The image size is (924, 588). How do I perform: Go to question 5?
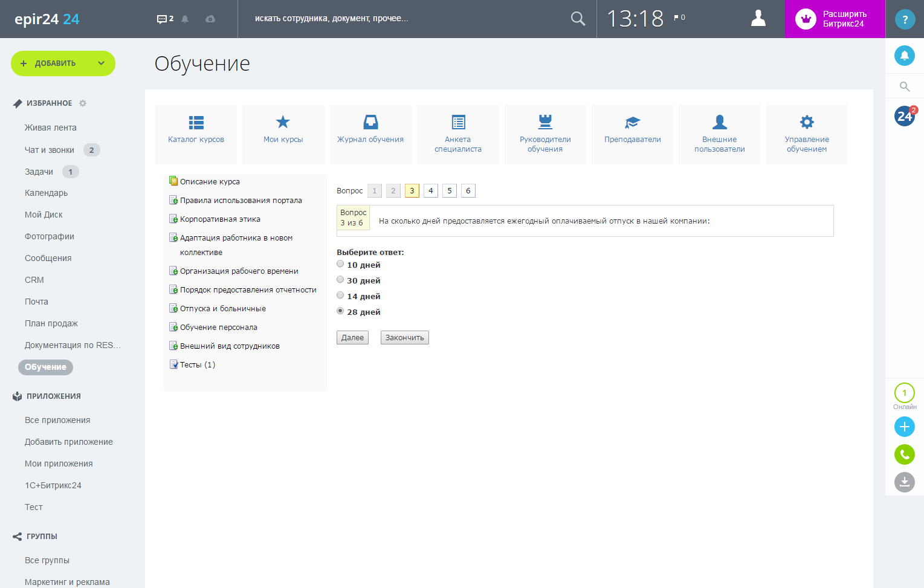(450, 191)
